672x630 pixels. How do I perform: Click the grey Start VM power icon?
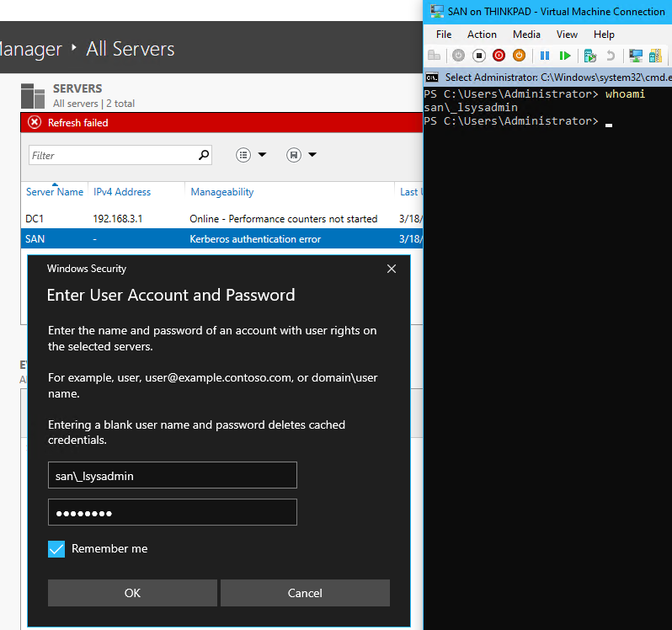458,56
